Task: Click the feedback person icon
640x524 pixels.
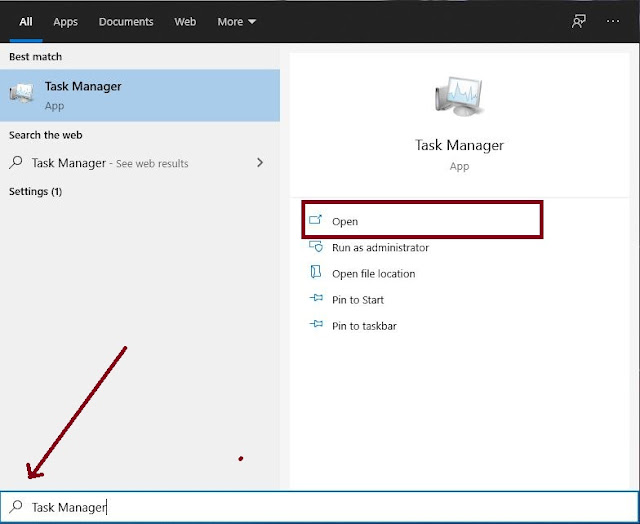Action: click(x=578, y=22)
